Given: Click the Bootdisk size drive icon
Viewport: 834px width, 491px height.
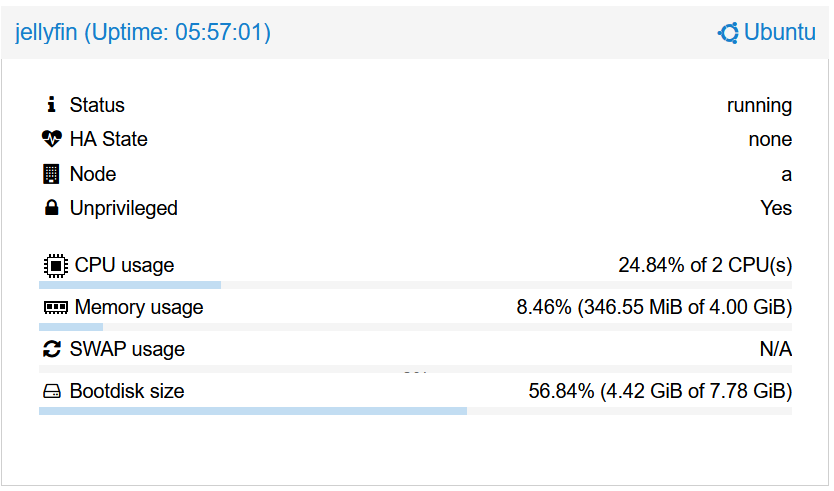Looking at the screenshot, I should [x=52, y=391].
